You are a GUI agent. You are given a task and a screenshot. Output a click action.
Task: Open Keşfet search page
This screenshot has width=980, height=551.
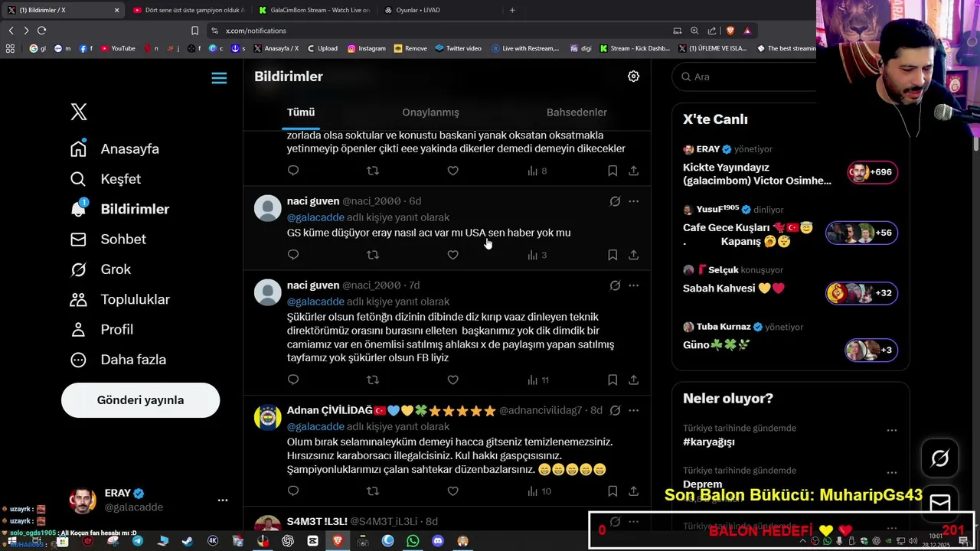(x=106, y=179)
